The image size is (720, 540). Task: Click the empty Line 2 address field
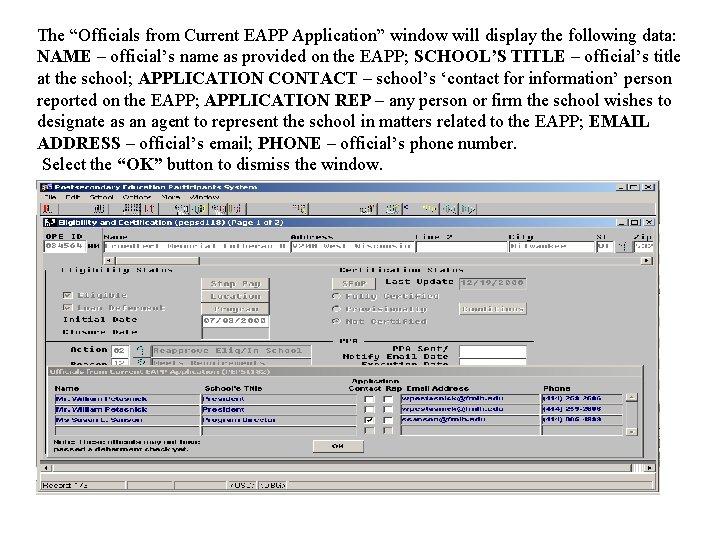461,247
